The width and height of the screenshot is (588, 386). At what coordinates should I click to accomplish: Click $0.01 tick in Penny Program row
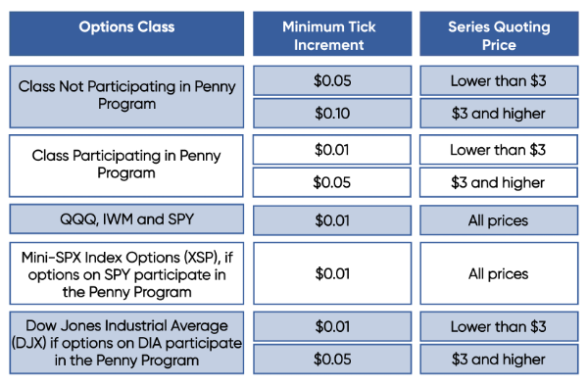pyautogui.click(x=332, y=150)
